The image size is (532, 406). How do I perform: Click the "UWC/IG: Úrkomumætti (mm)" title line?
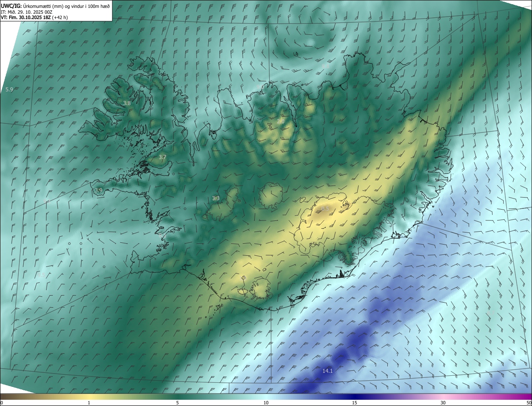(55, 5)
